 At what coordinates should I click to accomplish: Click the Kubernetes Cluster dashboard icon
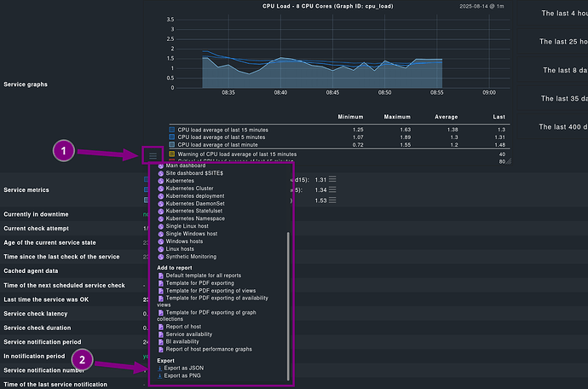[x=161, y=188]
